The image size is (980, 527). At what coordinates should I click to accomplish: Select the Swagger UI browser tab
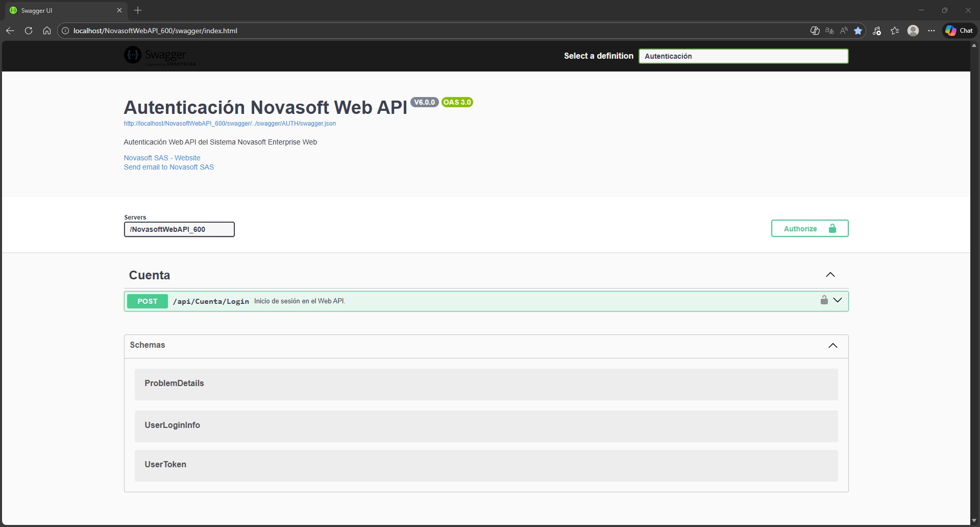[x=66, y=10]
